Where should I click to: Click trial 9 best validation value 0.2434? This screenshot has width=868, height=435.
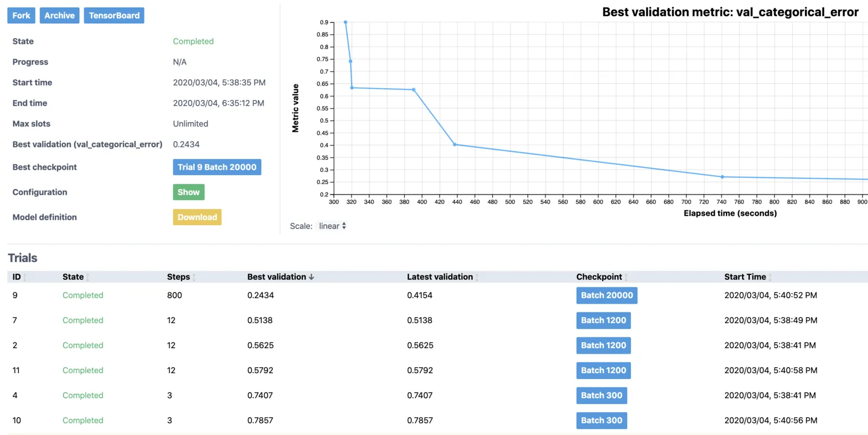260,295
